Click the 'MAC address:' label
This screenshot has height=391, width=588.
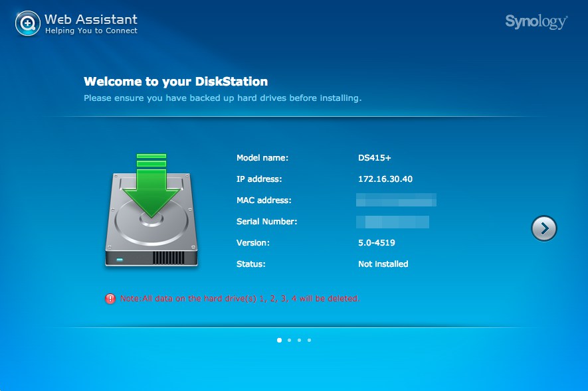coord(264,200)
